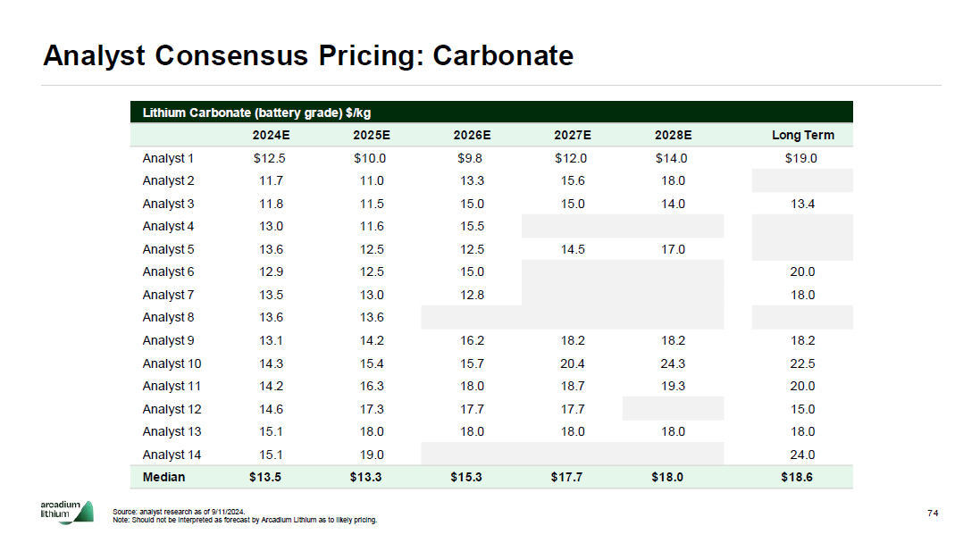Click the 2028E column header
This screenshot has height=551, width=980.
[x=673, y=136]
